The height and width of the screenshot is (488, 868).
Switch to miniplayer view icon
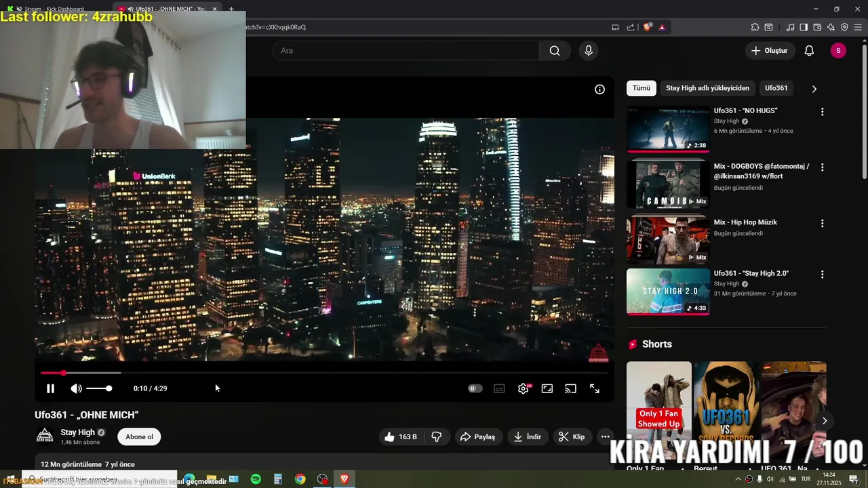pyautogui.click(x=547, y=388)
